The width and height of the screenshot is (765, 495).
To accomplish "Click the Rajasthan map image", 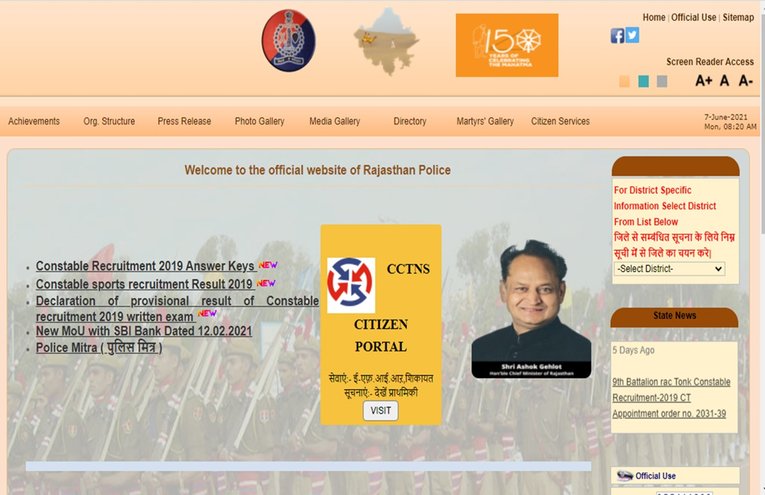I will [386, 42].
